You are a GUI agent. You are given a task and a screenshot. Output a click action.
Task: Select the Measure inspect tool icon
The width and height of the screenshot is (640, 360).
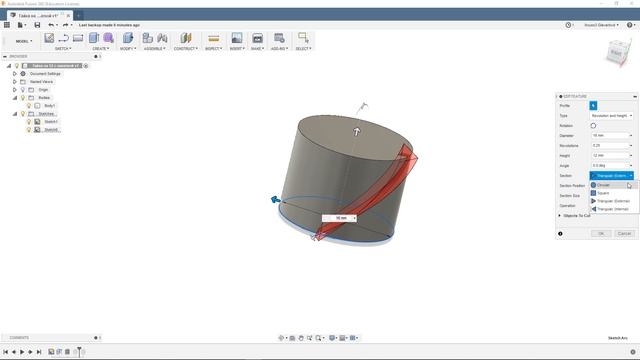[x=213, y=38]
